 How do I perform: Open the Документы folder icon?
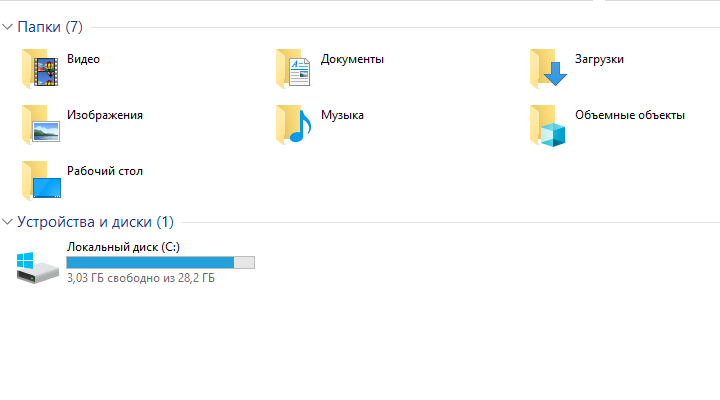pos(293,68)
